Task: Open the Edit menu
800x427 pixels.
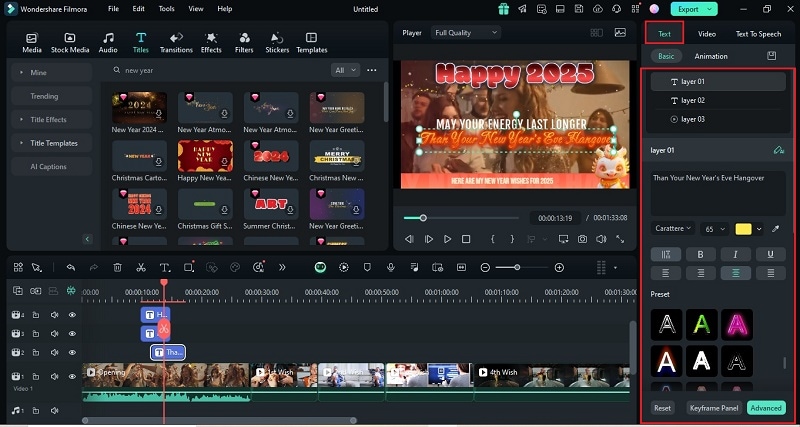Action: pos(138,9)
